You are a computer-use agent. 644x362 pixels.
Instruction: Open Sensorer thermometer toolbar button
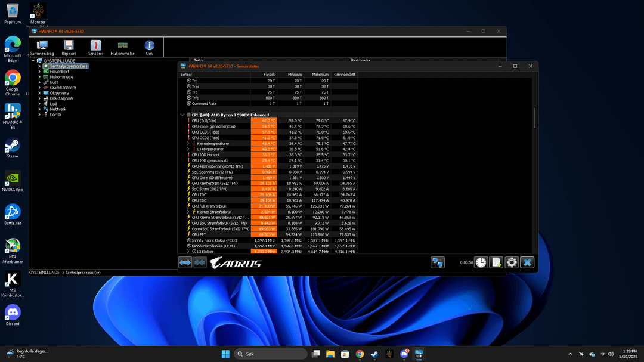pyautogui.click(x=95, y=48)
